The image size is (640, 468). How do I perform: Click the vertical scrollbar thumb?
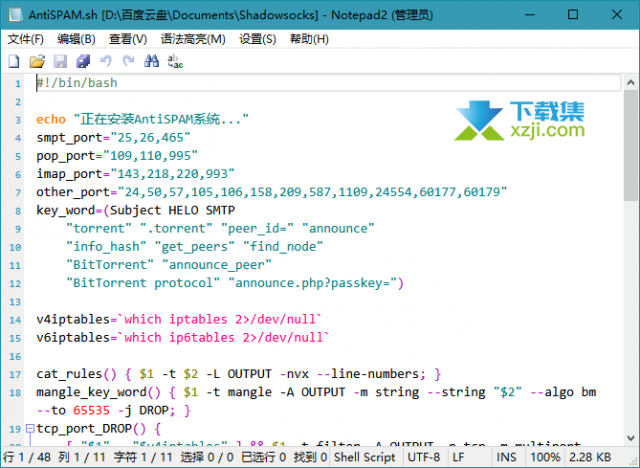click(x=631, y=145)
